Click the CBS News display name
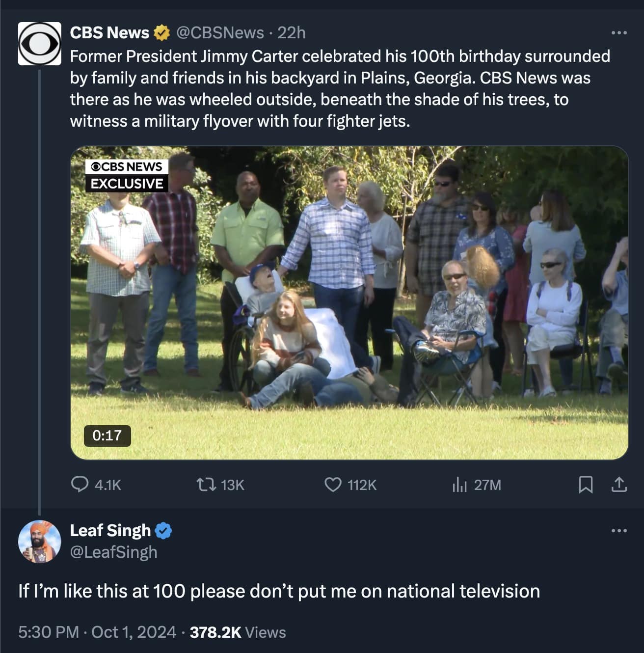 (x=109, y=33)
